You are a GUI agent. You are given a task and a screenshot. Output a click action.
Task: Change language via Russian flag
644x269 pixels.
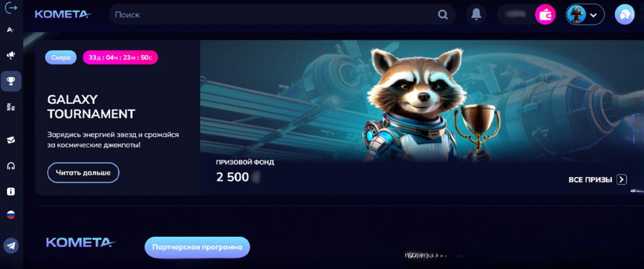tap(11, 215)
